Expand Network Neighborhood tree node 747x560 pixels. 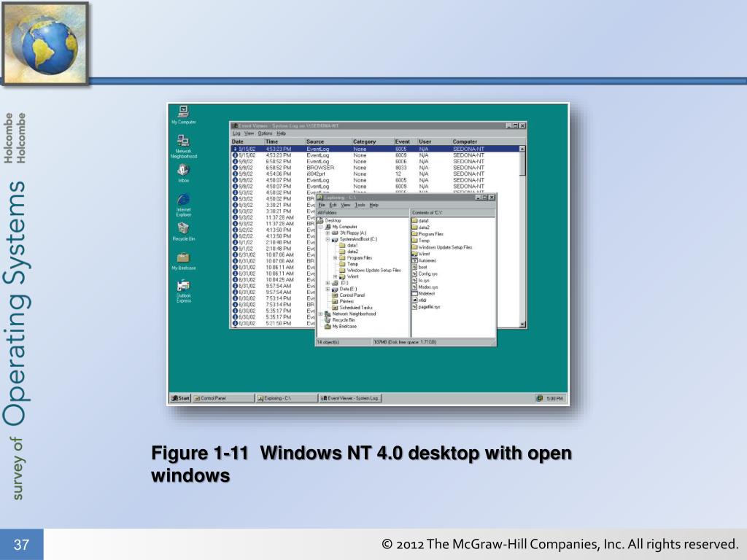tap(321, 314)
